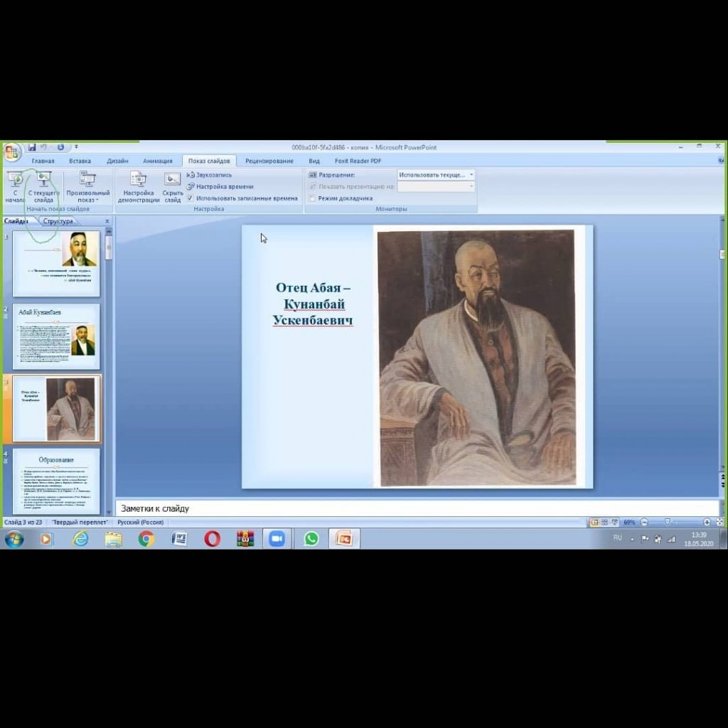
Task: Close the slides thumbnail pane
Action: [x=107, y=221]
